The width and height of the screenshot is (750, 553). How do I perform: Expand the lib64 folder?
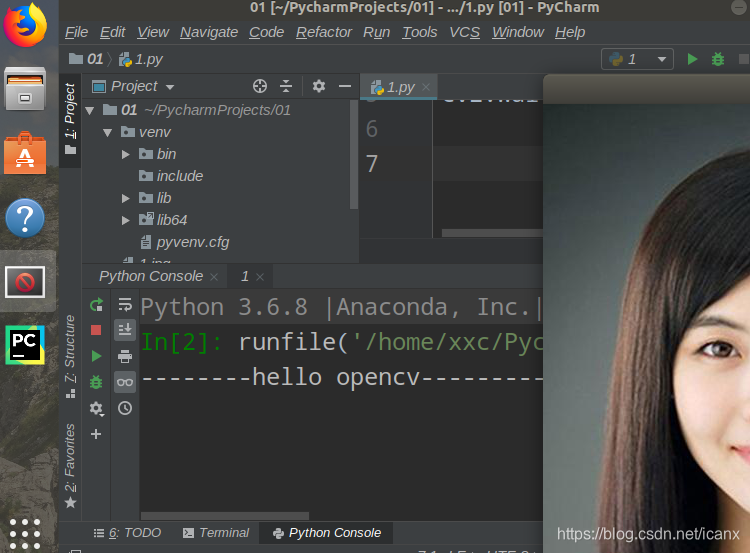click(125, 221)
